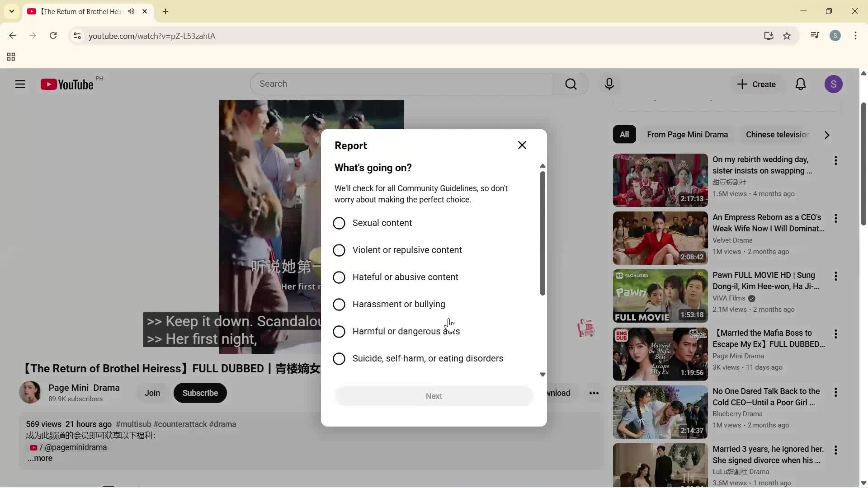The width and height of the screenshot is (868, 488).
Task: Expand more filter chips with right chevron
Action: [x=826, y=135]
